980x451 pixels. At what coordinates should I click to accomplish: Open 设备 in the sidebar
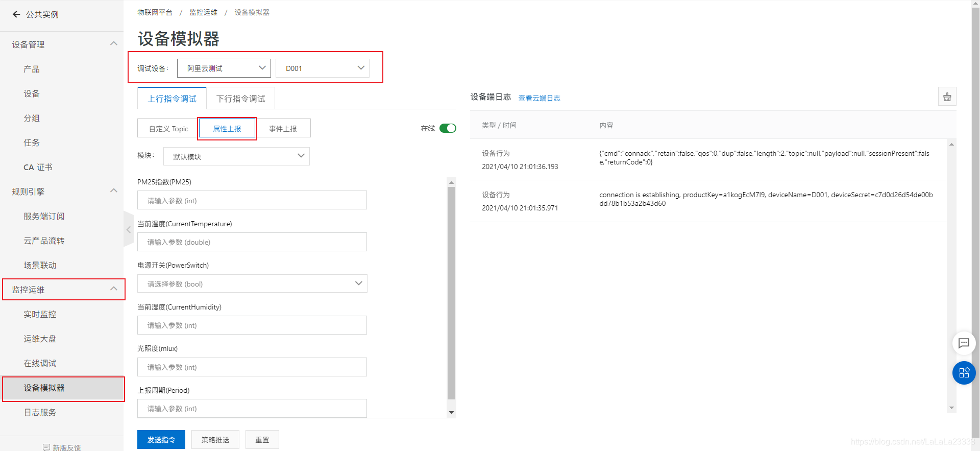click(32, 93)
